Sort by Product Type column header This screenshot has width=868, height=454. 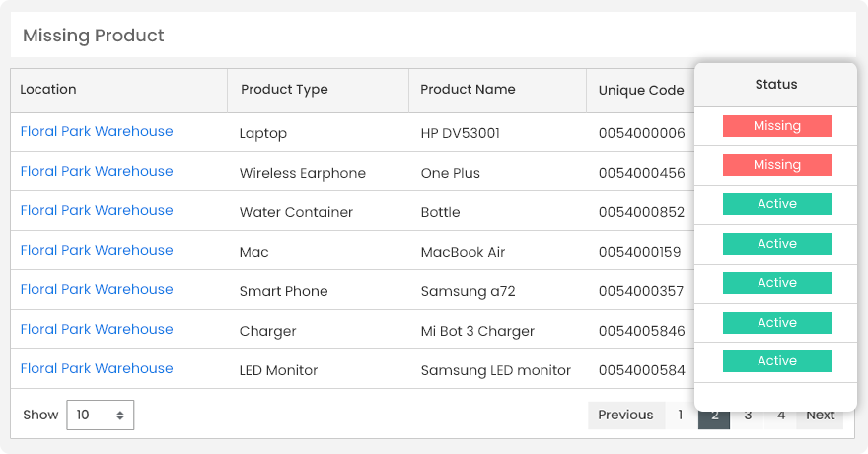pyautogui.click(x=284, y=89)
